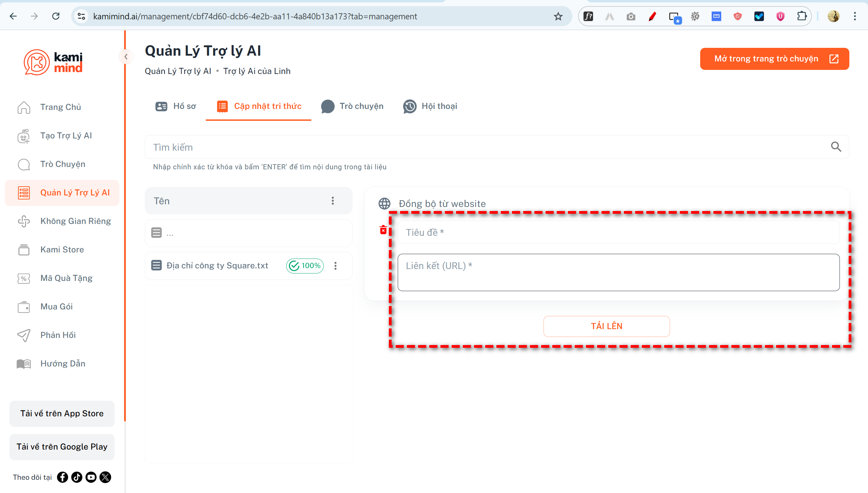Viewport: 868px width, 493px height.
Task: Click the Tiêu đề input field
Action: 618,232
